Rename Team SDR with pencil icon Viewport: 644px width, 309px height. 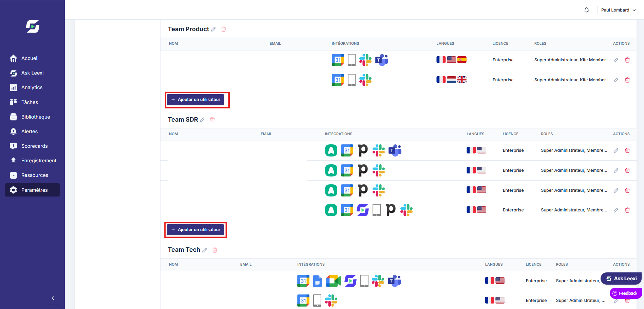202,120
